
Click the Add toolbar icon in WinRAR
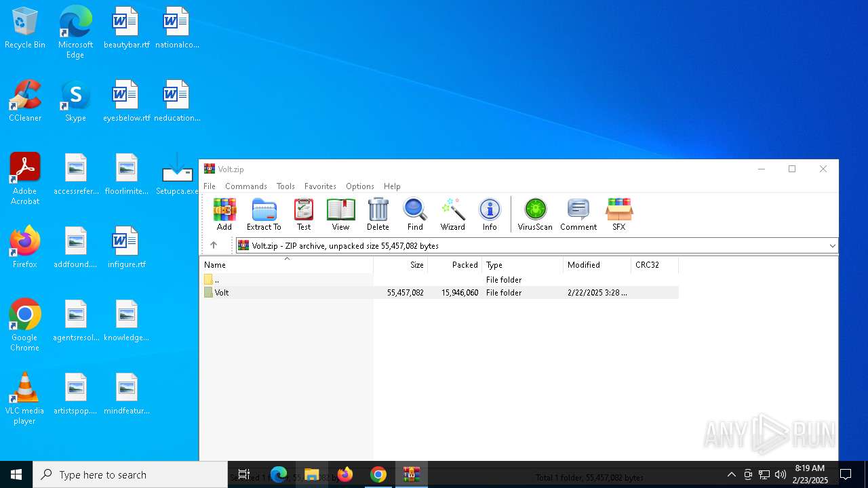click(224, 214)
